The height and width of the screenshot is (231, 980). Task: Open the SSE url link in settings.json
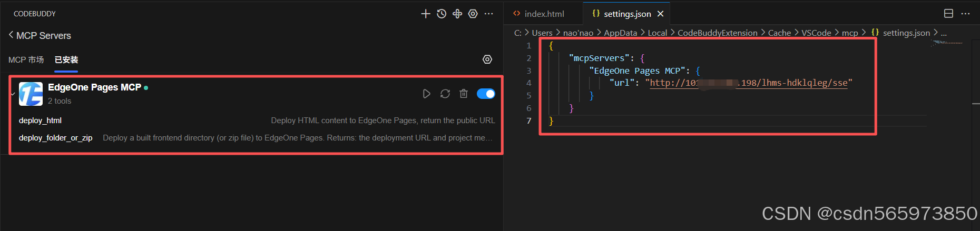(749, 83)
